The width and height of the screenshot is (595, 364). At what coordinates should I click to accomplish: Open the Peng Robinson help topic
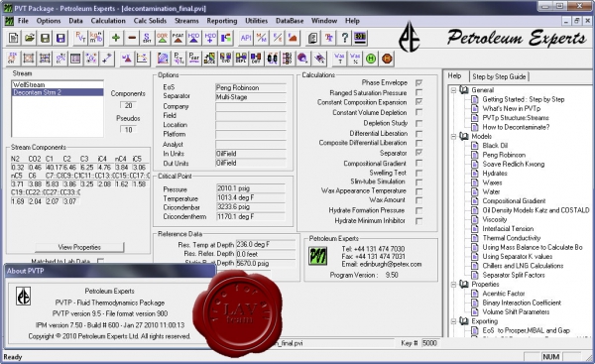[x=504, y=155]
